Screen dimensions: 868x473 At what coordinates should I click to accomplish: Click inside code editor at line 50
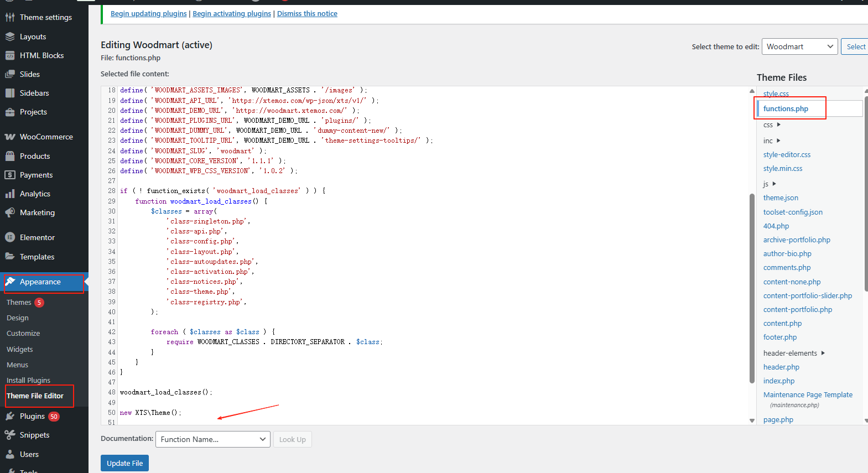[332, 413]
